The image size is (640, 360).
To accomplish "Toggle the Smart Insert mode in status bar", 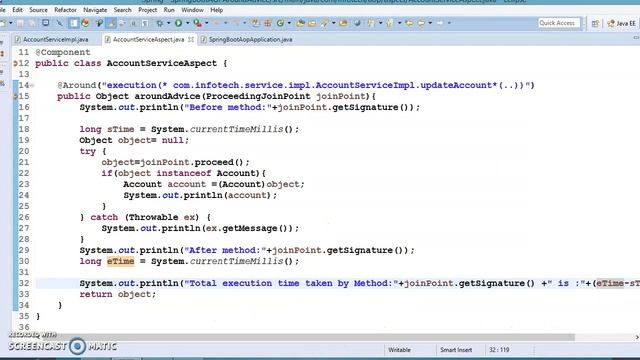I will coord(456,350).
